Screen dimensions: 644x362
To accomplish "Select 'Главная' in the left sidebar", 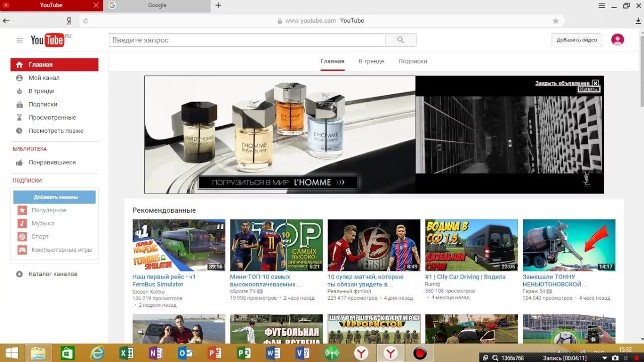I will coord(54,65).
